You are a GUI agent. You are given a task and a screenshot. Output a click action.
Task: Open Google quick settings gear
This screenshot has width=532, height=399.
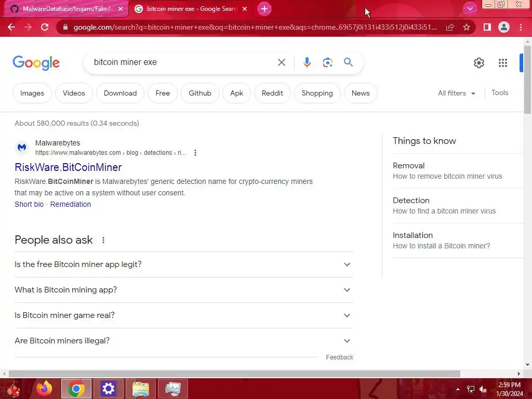pyautogui.click(x=478, y=63)
